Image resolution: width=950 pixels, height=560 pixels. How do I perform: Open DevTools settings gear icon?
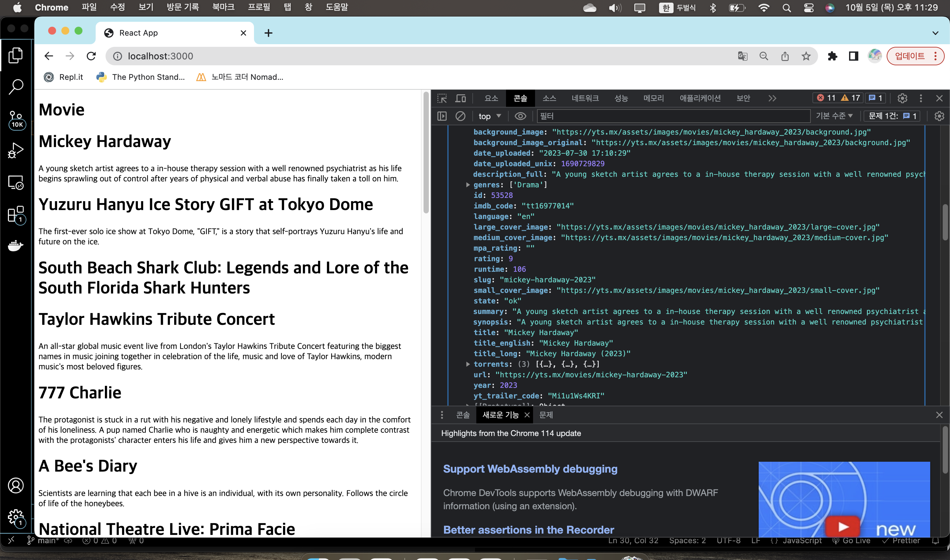(x=902, y=98)
